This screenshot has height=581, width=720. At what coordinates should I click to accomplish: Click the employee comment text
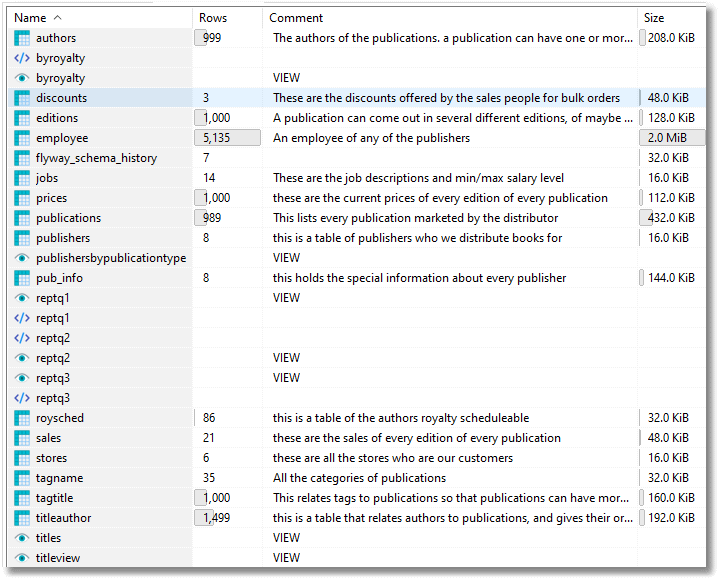tap(371, 138)
